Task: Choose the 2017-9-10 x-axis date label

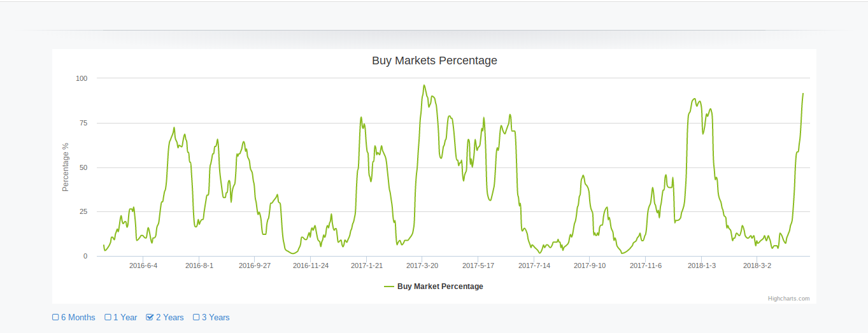Action: pos(590,266)
